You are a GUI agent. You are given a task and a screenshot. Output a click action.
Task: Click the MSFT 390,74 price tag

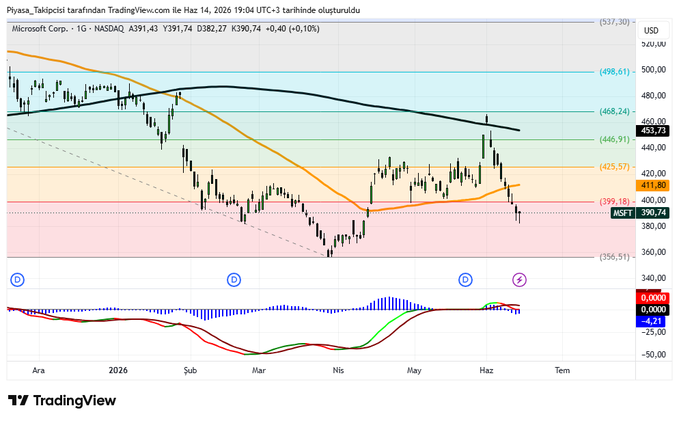pyautogui.click(x=640, y=213)
